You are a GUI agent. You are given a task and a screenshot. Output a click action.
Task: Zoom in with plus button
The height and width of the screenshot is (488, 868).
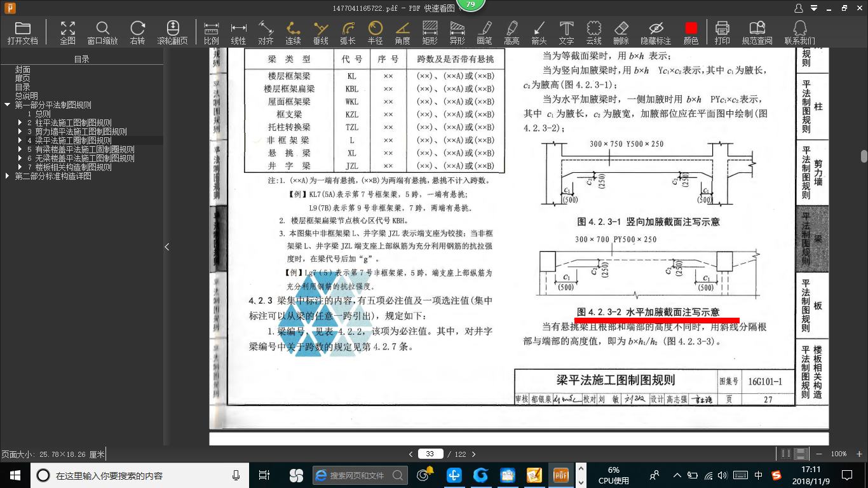point(858,454)
